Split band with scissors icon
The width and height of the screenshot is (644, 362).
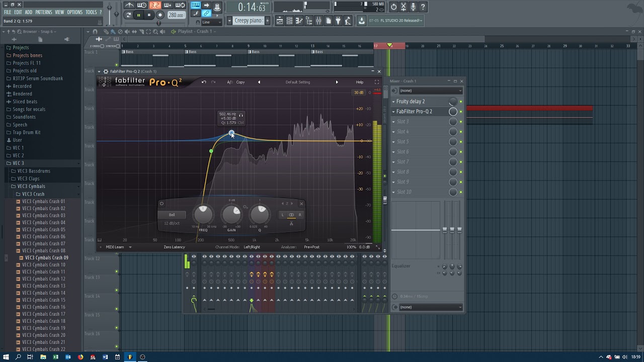[x=291, y=223]
